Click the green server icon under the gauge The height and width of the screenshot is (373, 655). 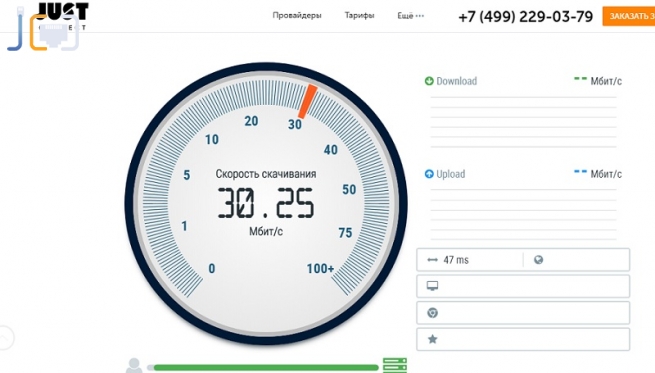tap(395, 365)
